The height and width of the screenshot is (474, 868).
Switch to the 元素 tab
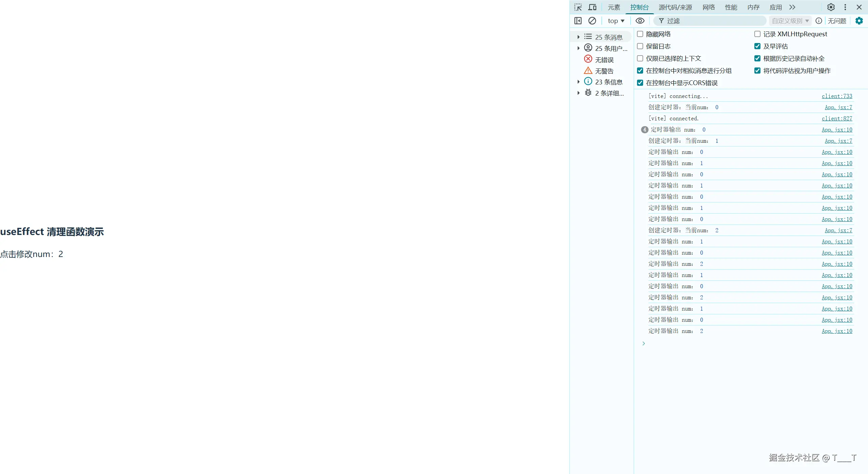point(614,7)
